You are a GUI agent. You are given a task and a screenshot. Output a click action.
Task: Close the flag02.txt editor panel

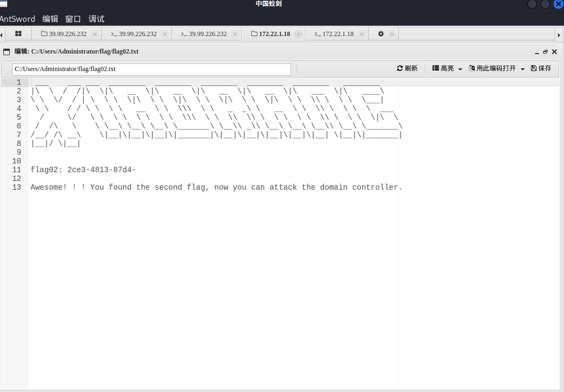coord(554,52)
